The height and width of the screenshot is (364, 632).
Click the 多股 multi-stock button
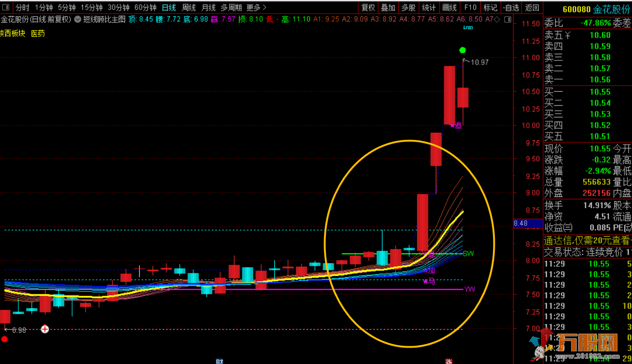408,7
